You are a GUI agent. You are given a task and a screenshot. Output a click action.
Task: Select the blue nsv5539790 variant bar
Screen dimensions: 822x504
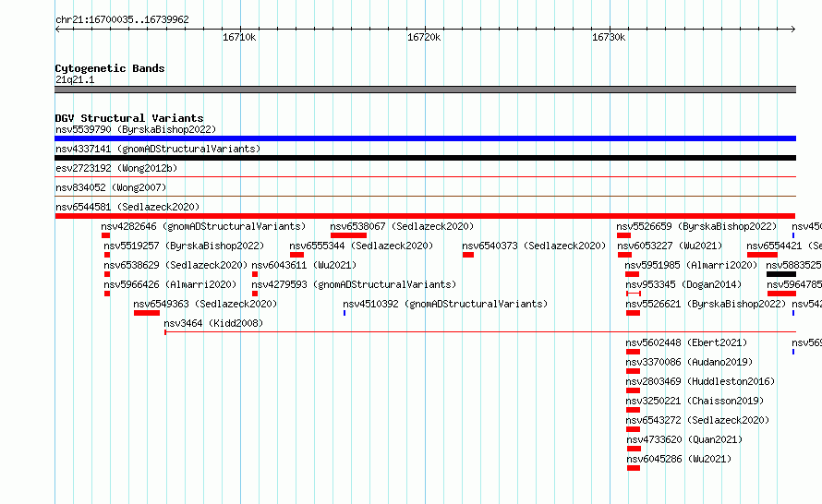[x=425, y=138]
